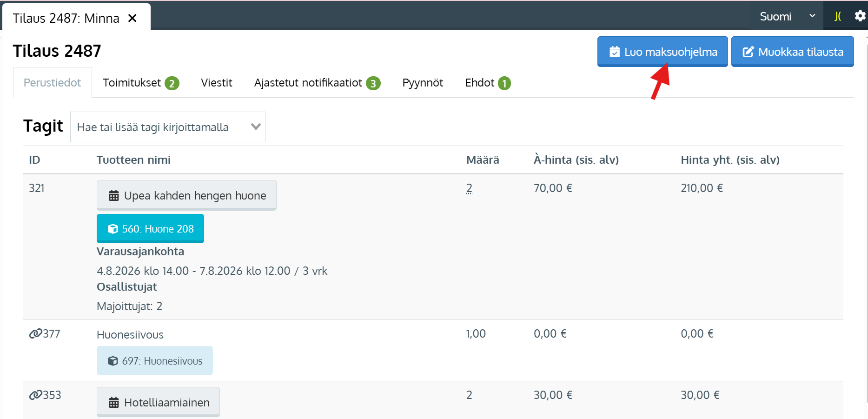Click the 560: Huone 208 resource button
Viewport: 868px width, 419px height.
pos(150,228)
